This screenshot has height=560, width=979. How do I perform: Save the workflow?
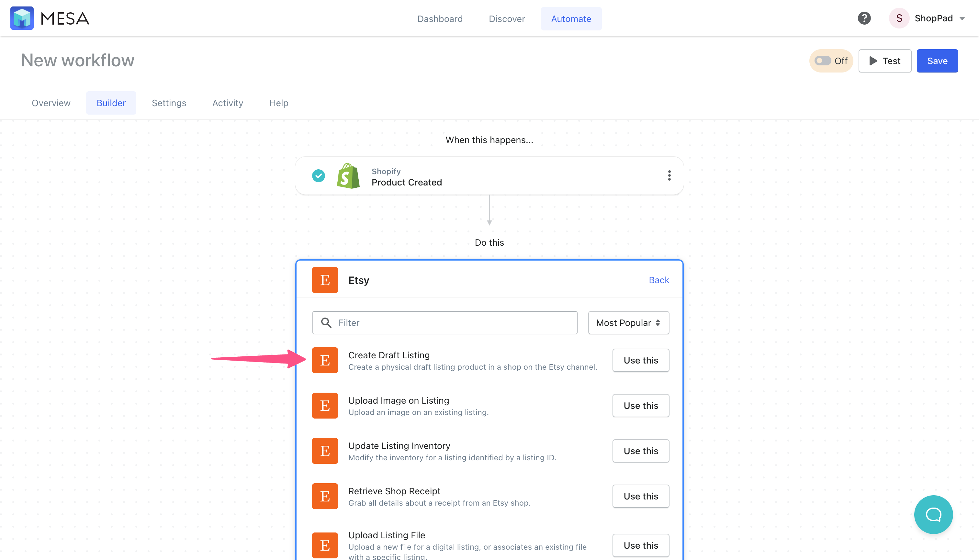[x=938, y=61]
